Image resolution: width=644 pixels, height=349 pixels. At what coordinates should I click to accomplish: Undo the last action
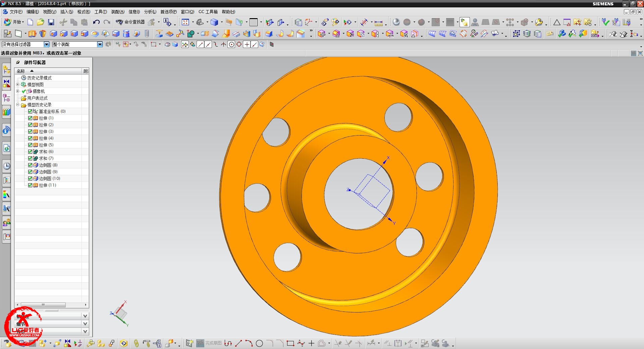point(96,22)
